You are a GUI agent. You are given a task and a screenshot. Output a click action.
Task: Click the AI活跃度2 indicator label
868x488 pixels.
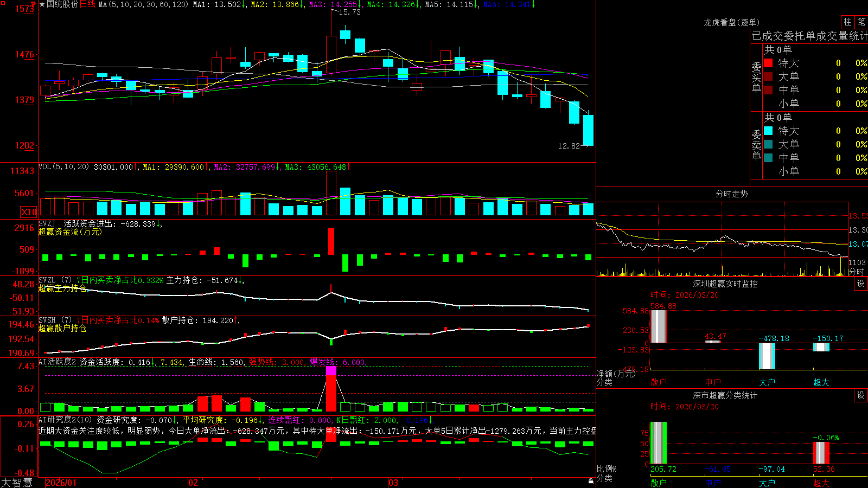(x=58, y=362)
